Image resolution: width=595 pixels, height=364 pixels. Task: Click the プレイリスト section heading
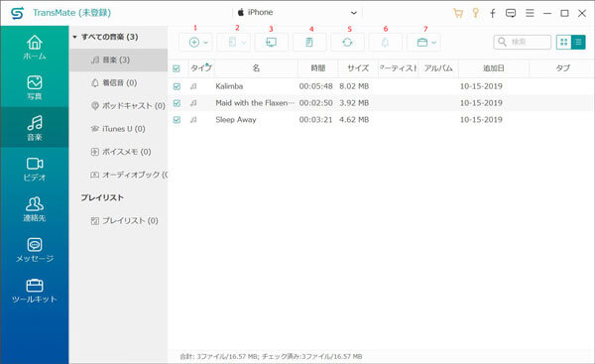point(102,197)
